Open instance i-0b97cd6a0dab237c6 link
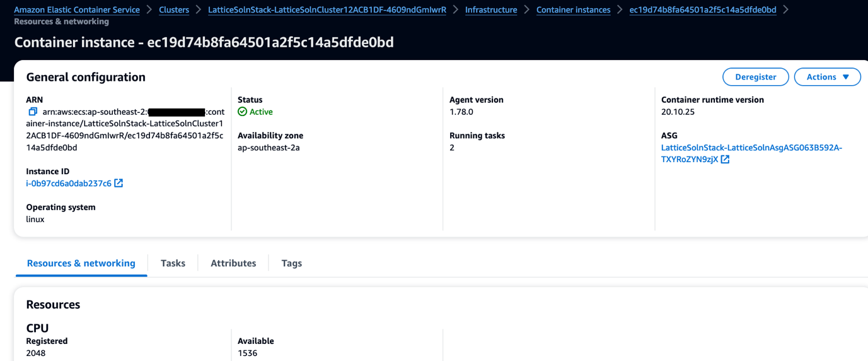The height and width of the screenshot is (361, 868). (69, 184)
